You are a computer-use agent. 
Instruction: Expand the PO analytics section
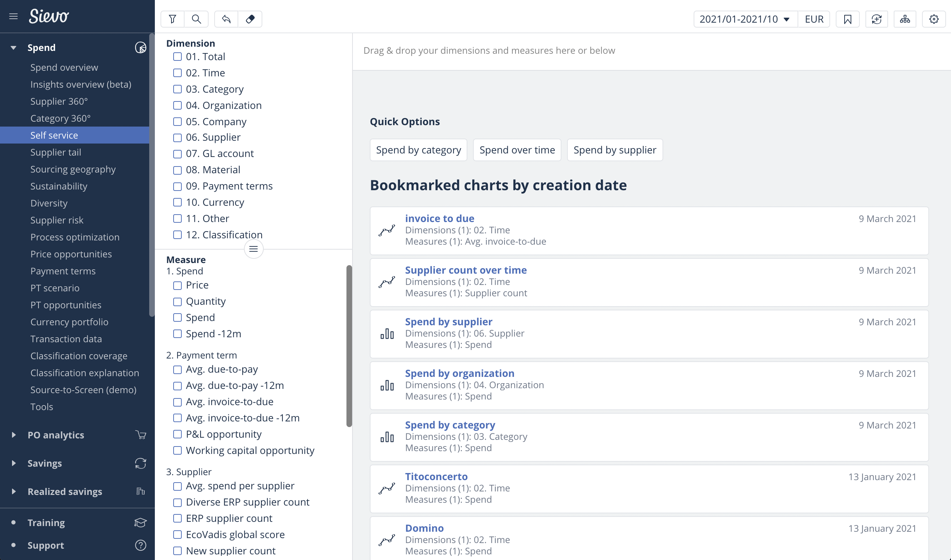(x=13, y=435)
